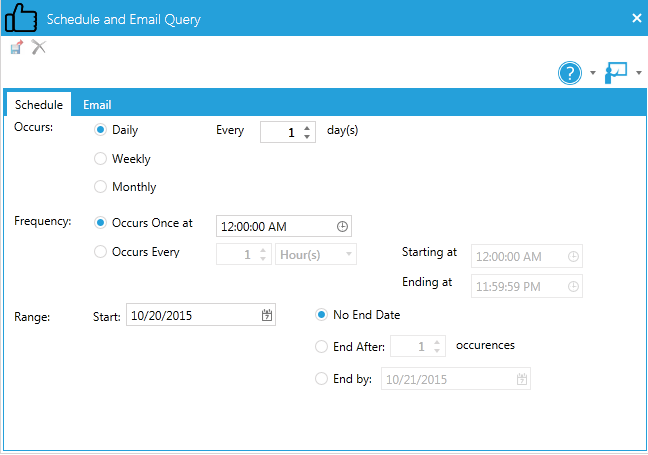Viewport: 648px width, 455px height.
Task: Click the presentation board icon
Action: [x=616, y=73]
